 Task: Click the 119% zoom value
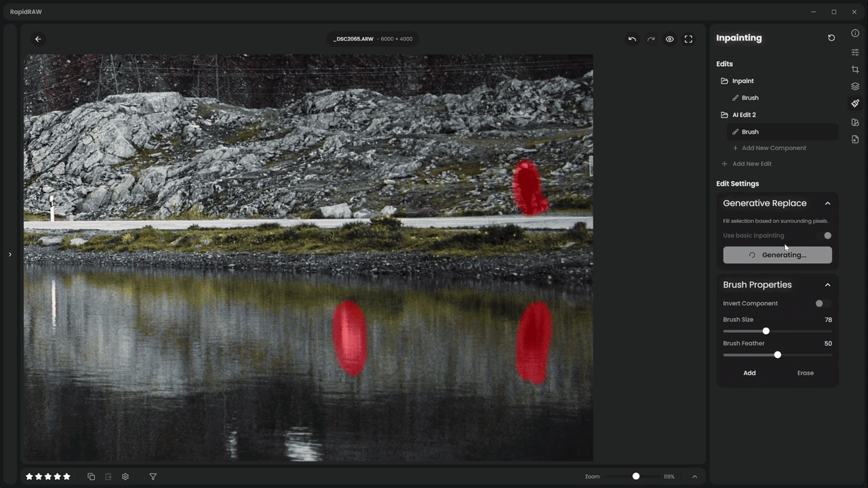669,476
